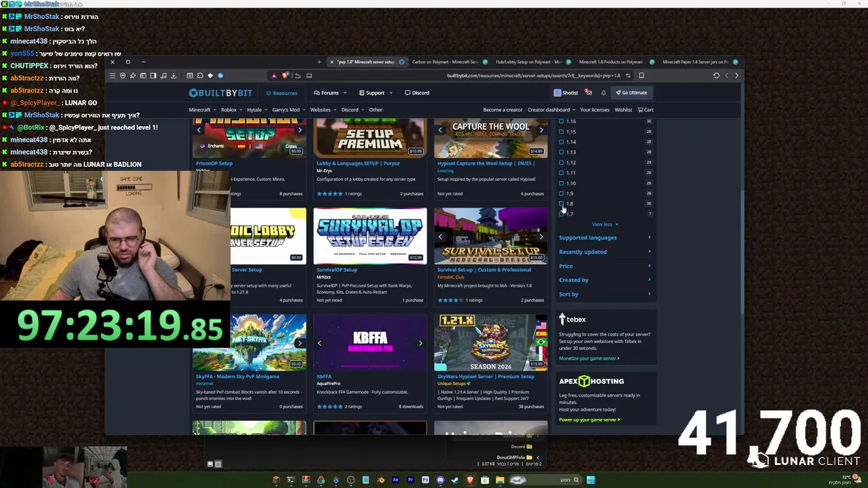Tick the 1.13 version checkbox

[x=561, y=152]
